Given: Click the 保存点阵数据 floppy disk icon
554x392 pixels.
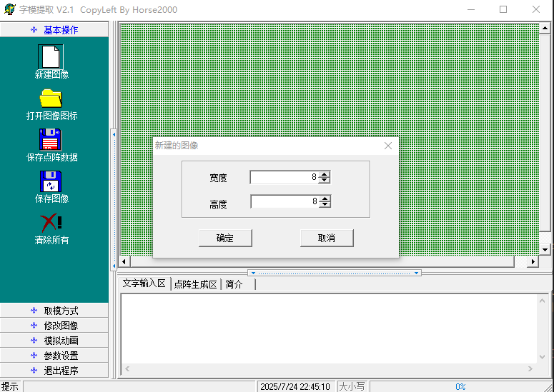Looking at the screenshot, I should 51,139.
